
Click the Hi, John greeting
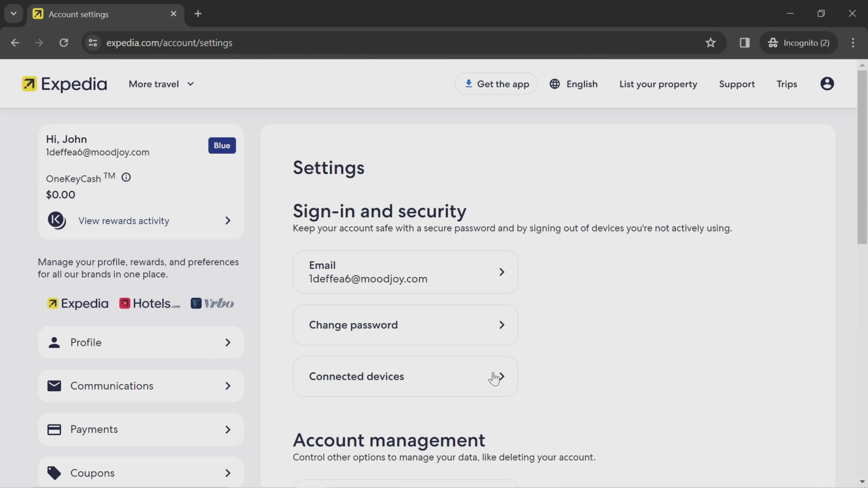pyautogui.click(x=66, y=139)
